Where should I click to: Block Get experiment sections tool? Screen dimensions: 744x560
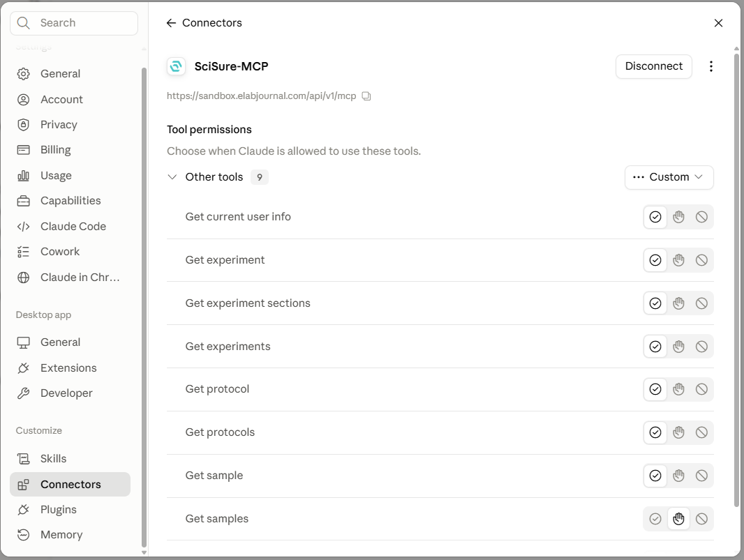click(701, 303)
